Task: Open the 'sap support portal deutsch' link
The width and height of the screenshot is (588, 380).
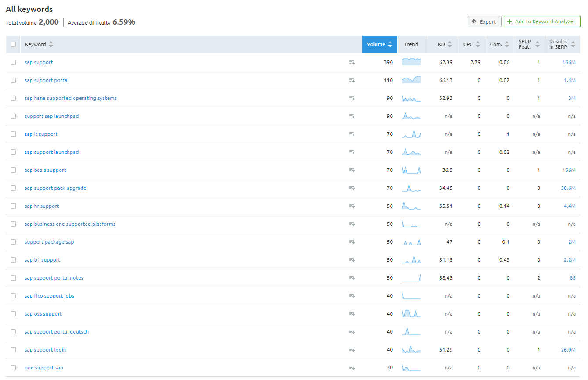Action: (57, 332)
